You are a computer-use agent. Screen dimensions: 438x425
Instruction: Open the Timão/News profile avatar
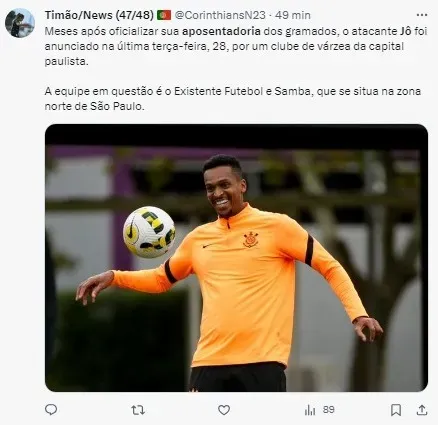(x=20, y=23)
